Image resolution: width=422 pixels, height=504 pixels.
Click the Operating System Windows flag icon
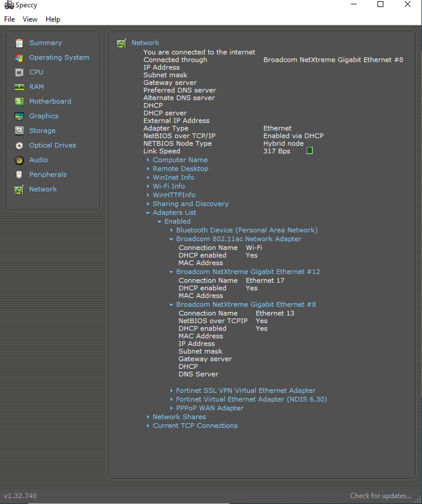click(19, 58)
